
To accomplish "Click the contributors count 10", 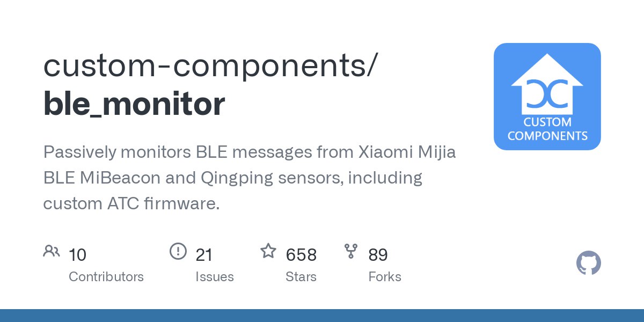I will point(77,254).
